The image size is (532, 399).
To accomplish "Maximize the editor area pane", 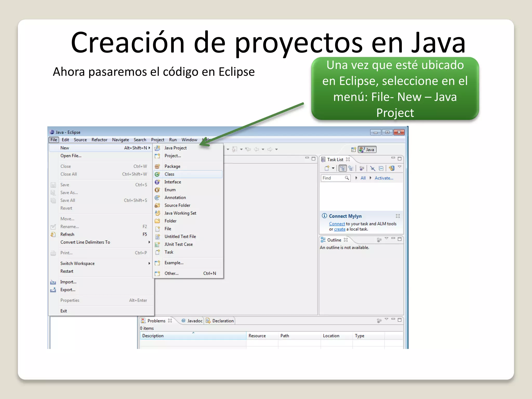I will pos(314,158).
